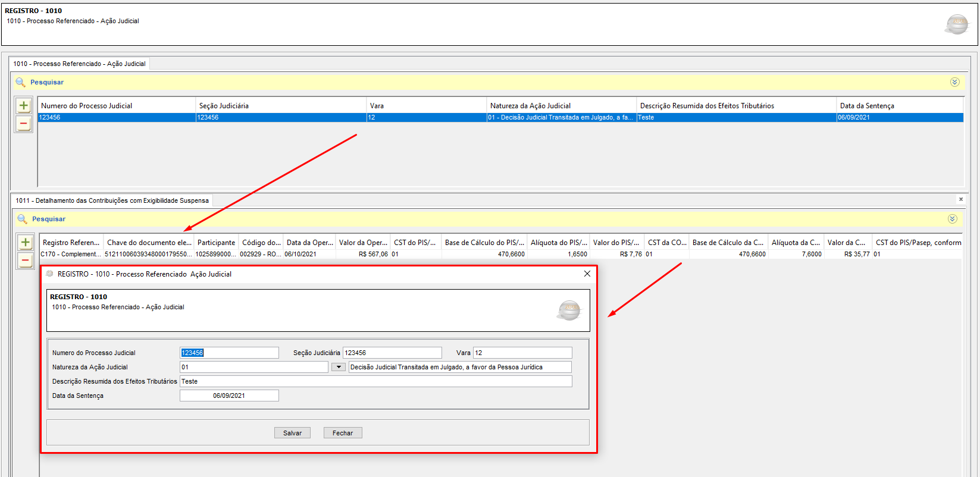Click red minus icon in 1011 detail table
This screenshot has height=477, width=980.
(25, 260)
